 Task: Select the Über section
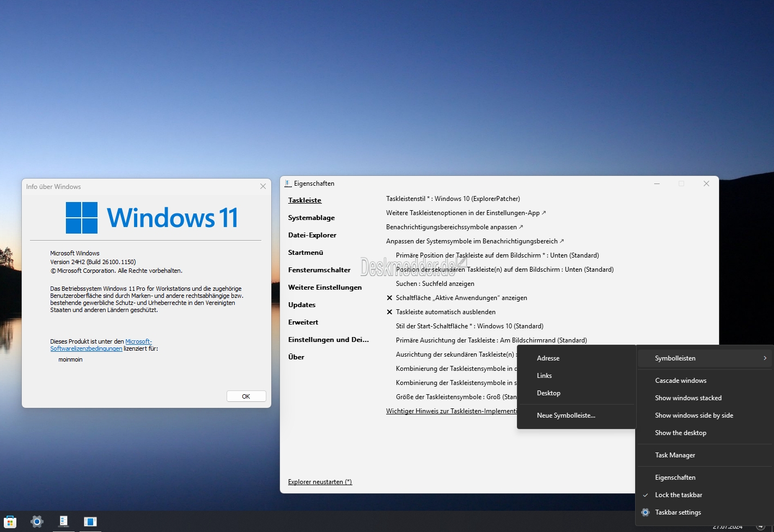(296, 357)
